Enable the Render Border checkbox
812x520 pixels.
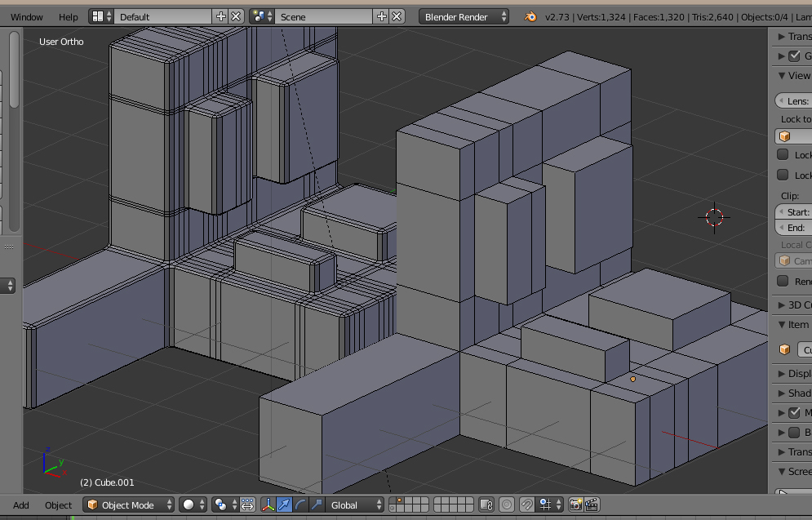click(x=783, y=281)
